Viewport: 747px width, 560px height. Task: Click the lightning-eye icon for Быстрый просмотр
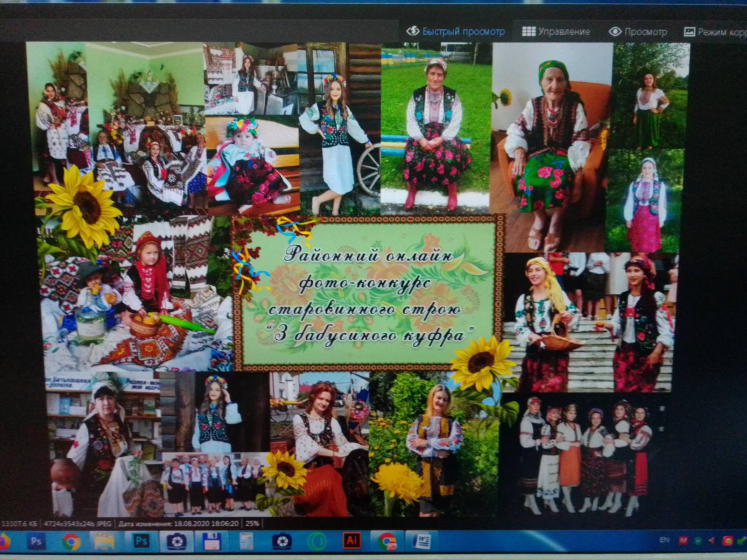point(413,31)
